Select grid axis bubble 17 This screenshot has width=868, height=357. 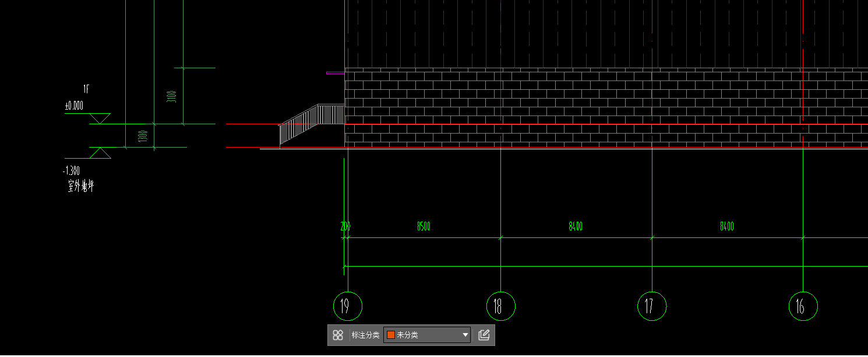(x=652, y=306)
